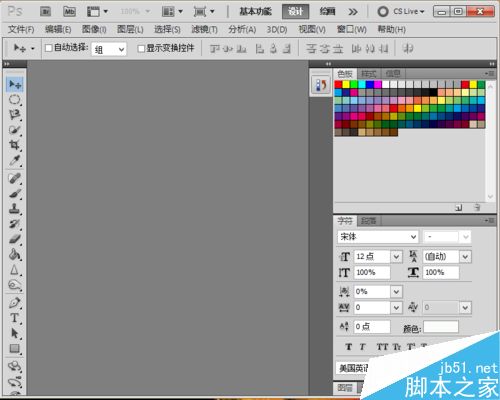Viewport: 500px width, 400px height.
Task: Select the Eraser tool
Action: [15, 239]
